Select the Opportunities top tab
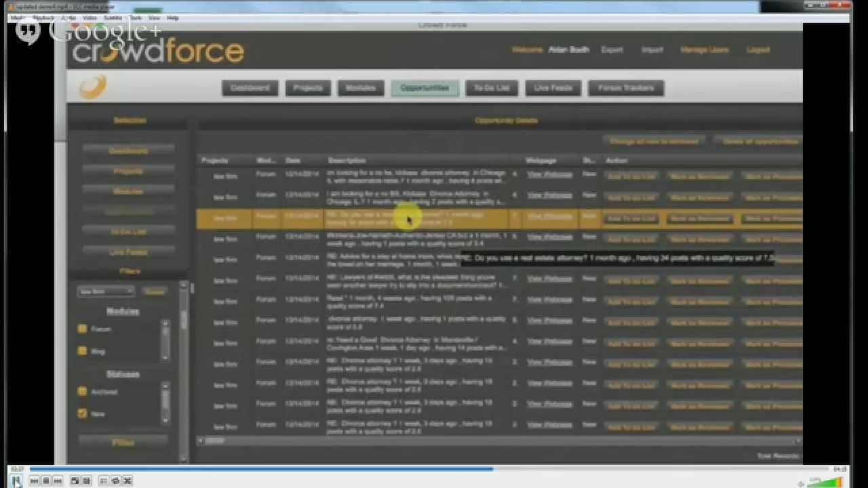868x488 pixels. coord(425,88)
